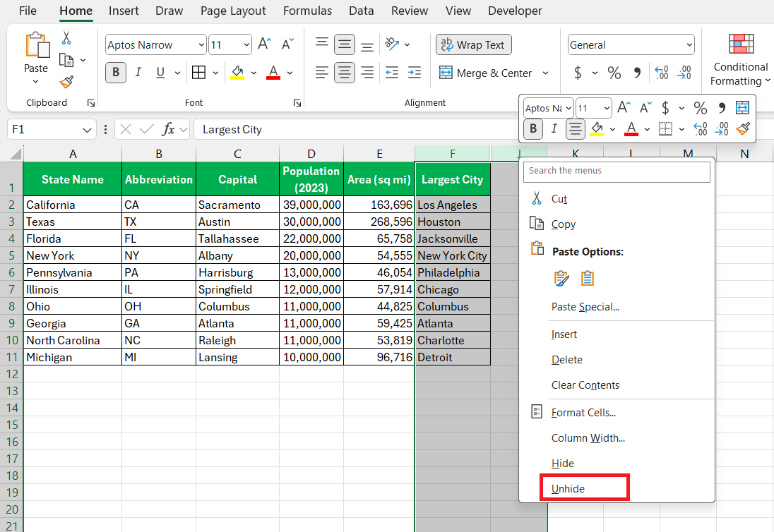
Task: Click the Insert Function fx icon
Action: 168,129
